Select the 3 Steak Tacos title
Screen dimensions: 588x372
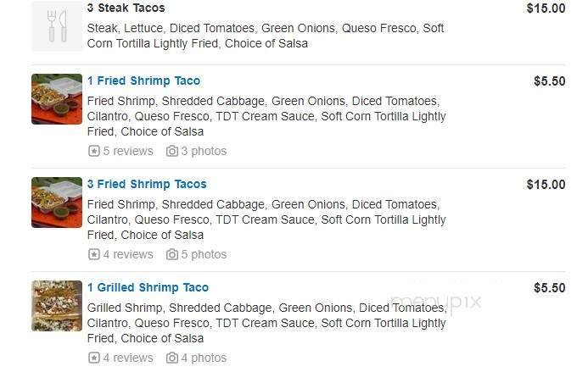pos(126,8)
